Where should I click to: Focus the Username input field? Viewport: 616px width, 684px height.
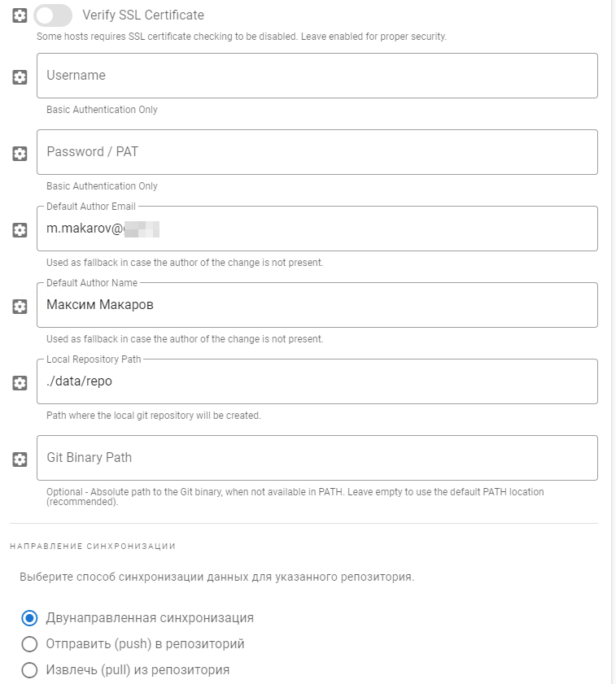coord(317,76)
